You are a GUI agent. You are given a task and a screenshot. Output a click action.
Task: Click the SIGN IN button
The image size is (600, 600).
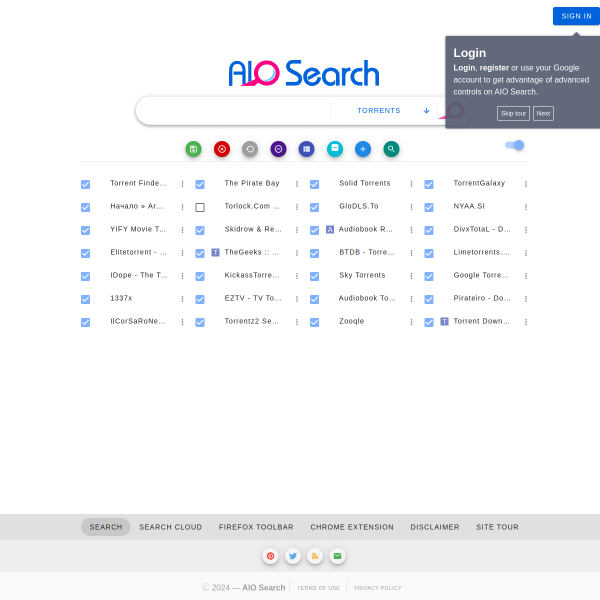click(x=576, y=16)
